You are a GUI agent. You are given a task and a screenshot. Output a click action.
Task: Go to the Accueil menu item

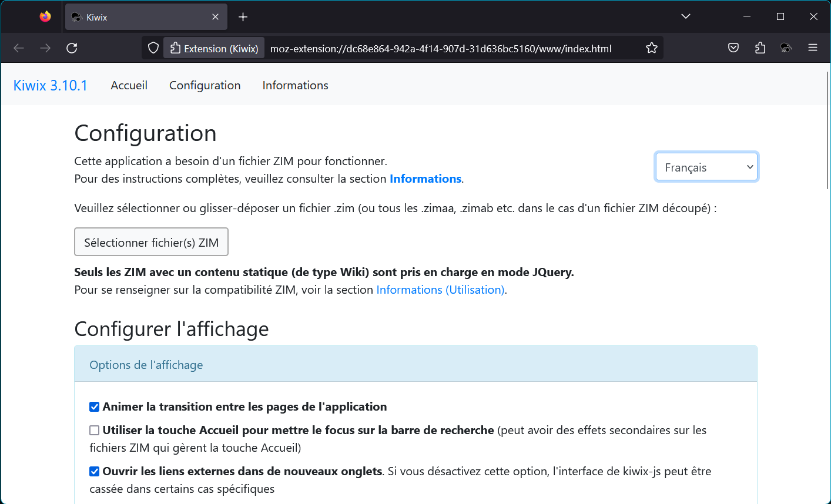(x=129, y=85)
